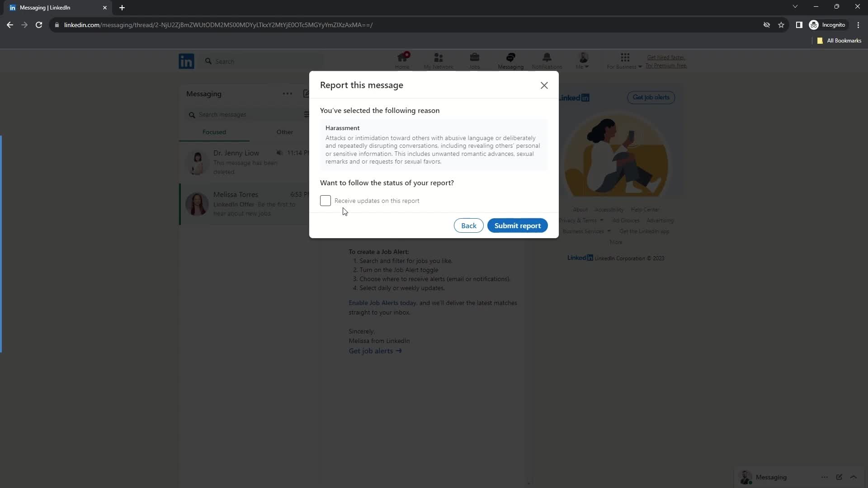Close the Messaging LinkedIn tab
Viewport: 868px width, 488px height.
click(104, 8)
